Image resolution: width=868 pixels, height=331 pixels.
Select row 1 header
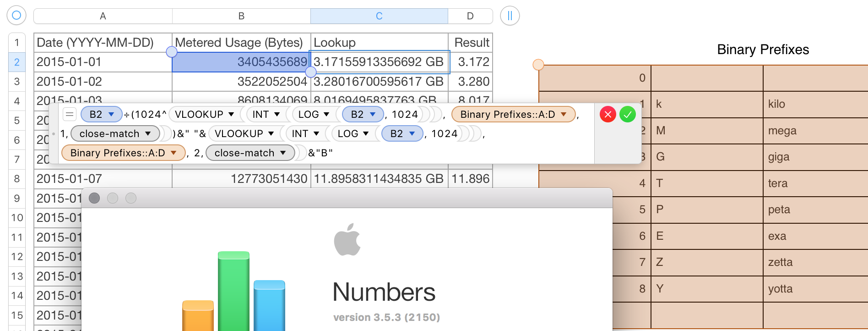17,43
